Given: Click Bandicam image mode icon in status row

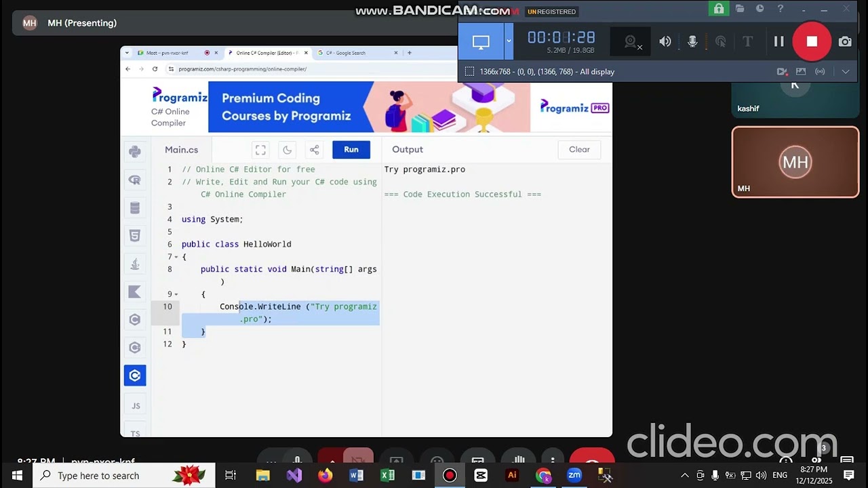Looking at the screenshot, I should click(x=801, y=71).
